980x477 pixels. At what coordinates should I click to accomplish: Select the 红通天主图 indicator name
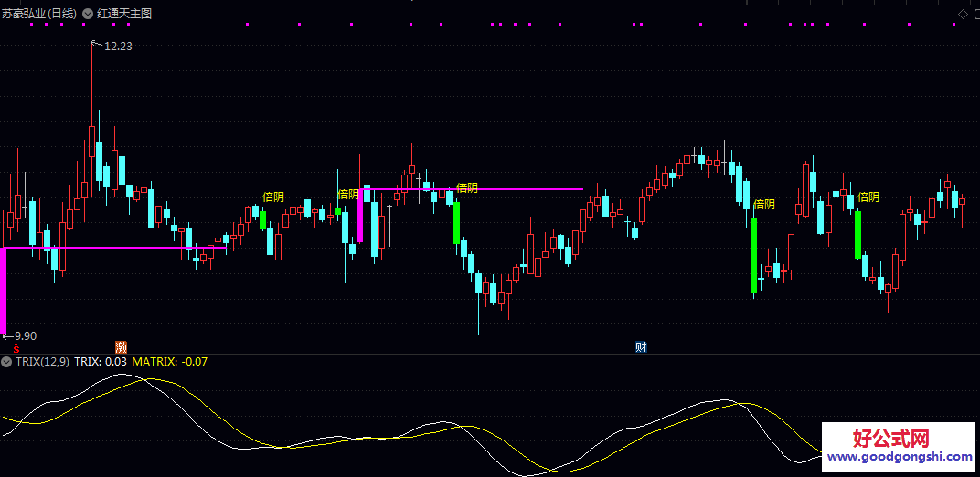[x=124, y=13]
